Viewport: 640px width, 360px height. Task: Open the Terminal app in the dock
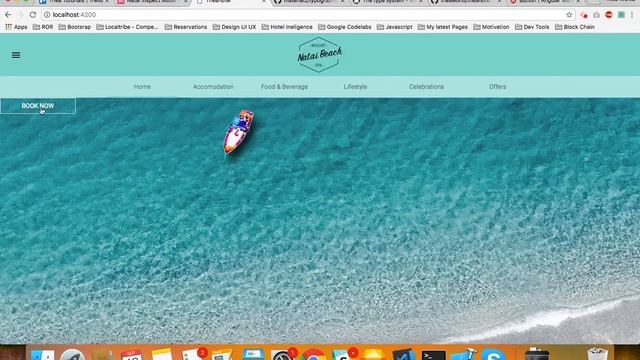click(433, 355)
